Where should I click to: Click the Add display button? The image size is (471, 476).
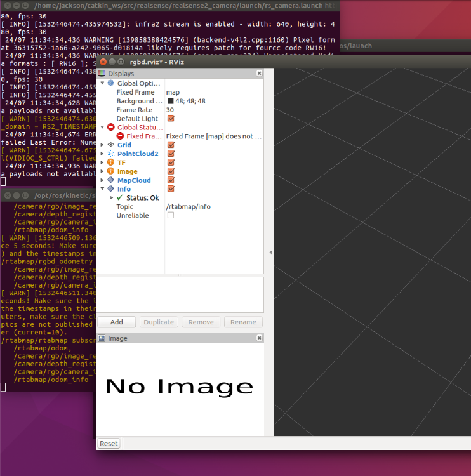click(x=117, y=322)
